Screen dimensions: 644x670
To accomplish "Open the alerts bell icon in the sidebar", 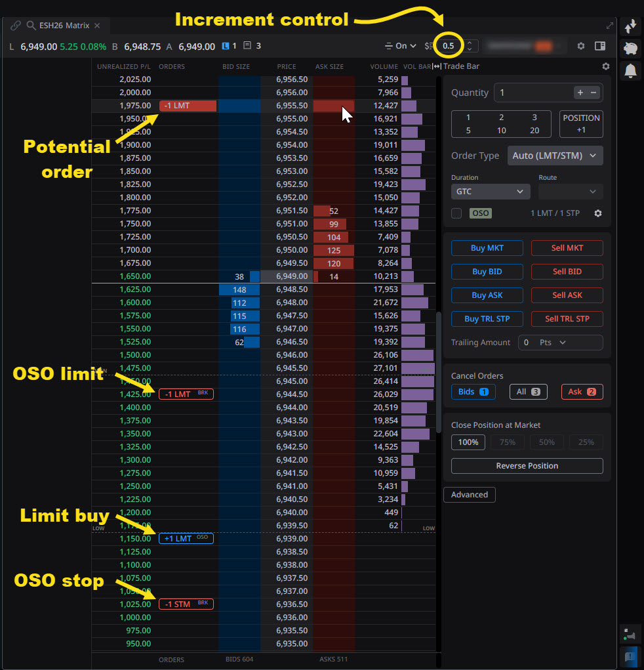I will [631, 71].
